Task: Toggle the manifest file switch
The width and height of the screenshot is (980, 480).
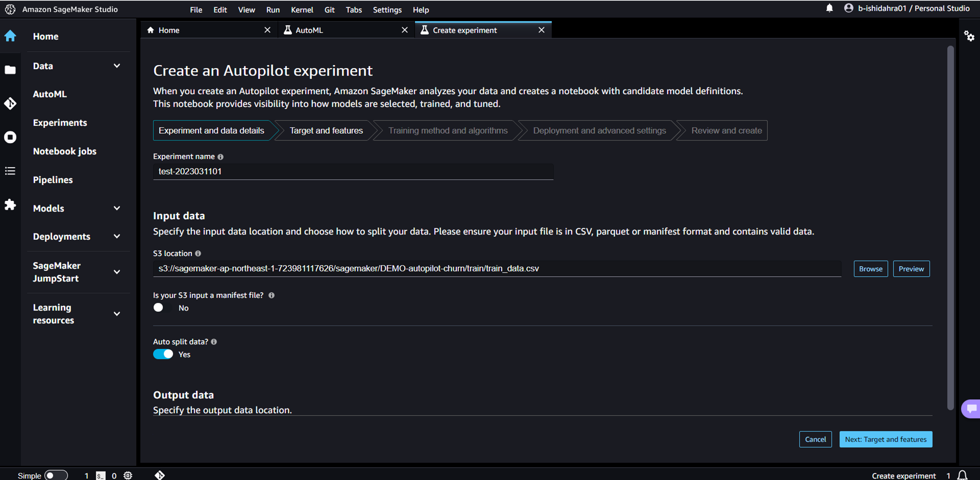Action: pyautogui.click(x=163, y=308)
